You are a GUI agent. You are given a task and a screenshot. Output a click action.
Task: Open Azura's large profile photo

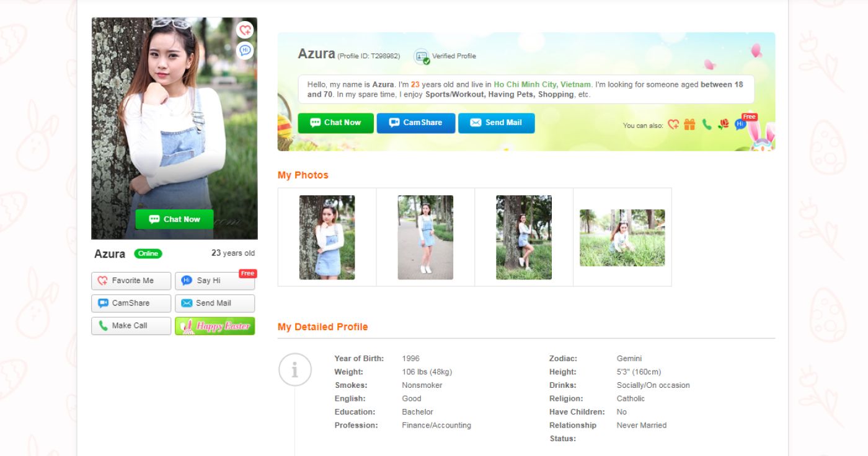174,128
